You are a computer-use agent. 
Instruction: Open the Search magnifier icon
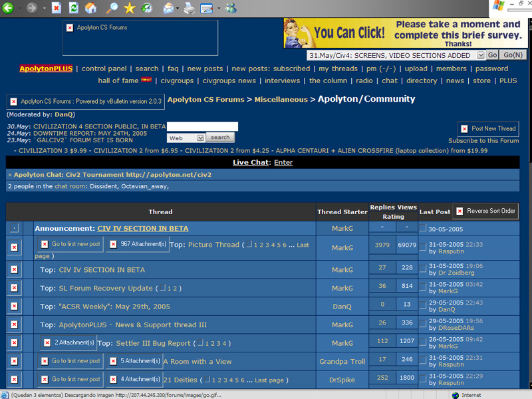coord(111,8)
